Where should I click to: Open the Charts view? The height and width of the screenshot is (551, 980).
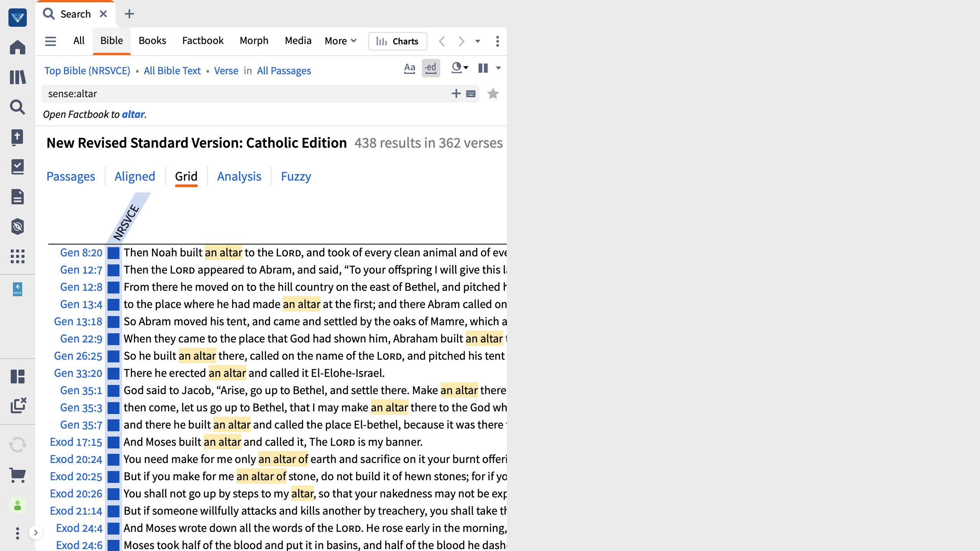pyautogui.click(x=397, y=41)
